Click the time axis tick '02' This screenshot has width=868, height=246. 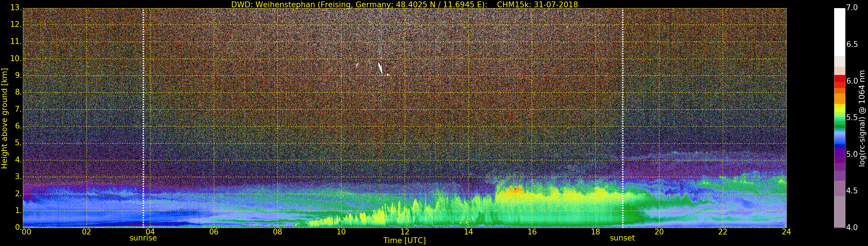coord(87,232)
